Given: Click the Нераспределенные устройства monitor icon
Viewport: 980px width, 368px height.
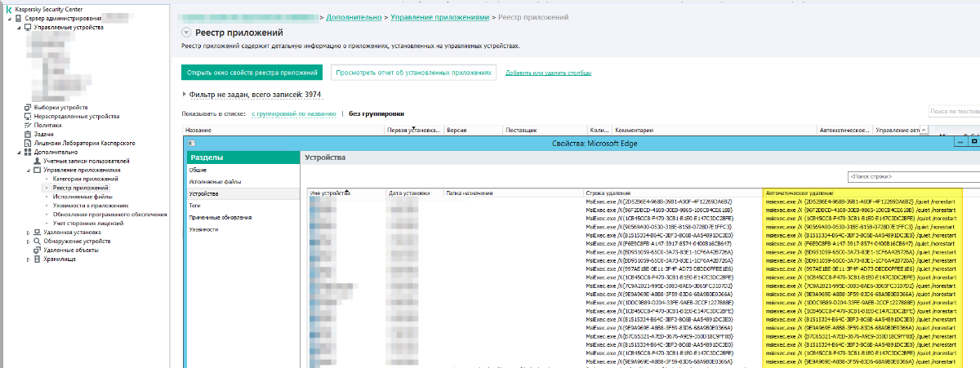Looking at the screenshot, I should click(28, 116).
